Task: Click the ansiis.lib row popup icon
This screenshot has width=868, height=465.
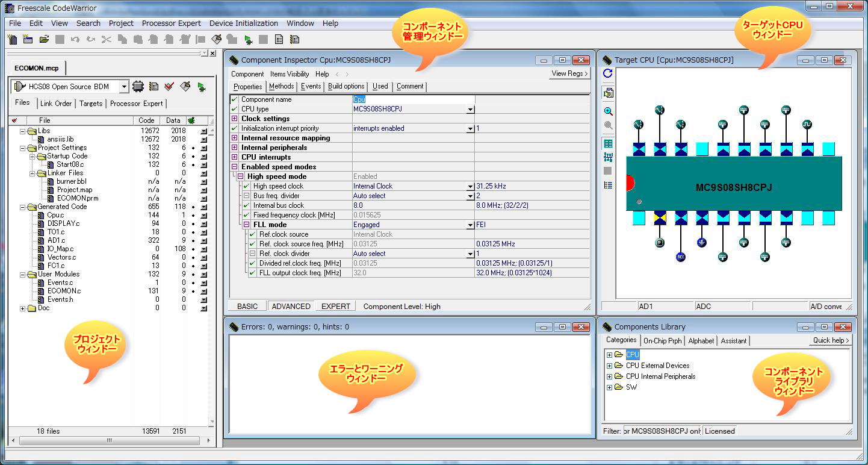Action: [x=203, y=139]
